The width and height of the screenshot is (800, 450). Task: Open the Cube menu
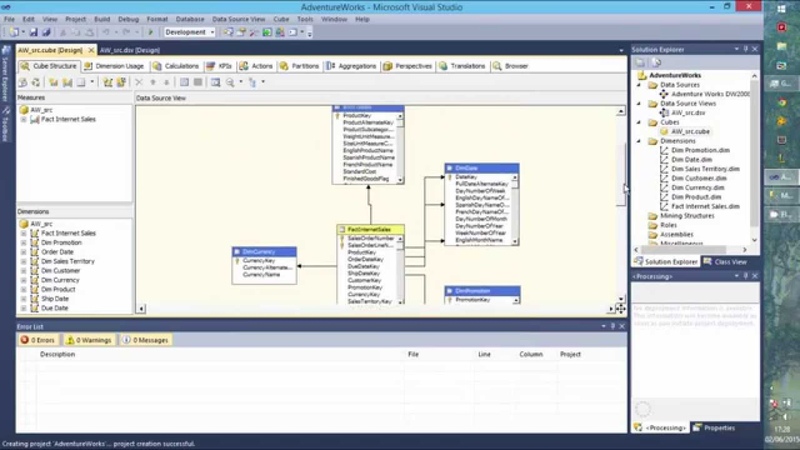281,19
